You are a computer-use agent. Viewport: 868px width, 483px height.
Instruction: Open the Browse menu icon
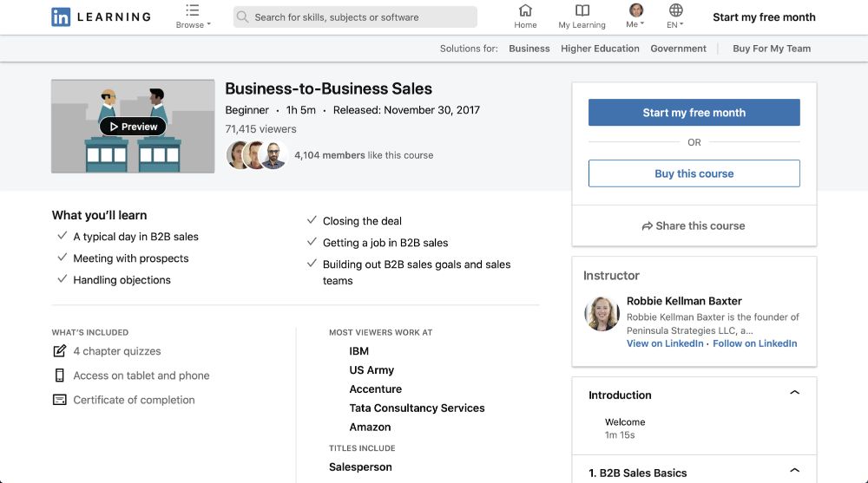[x=193, y=10]
